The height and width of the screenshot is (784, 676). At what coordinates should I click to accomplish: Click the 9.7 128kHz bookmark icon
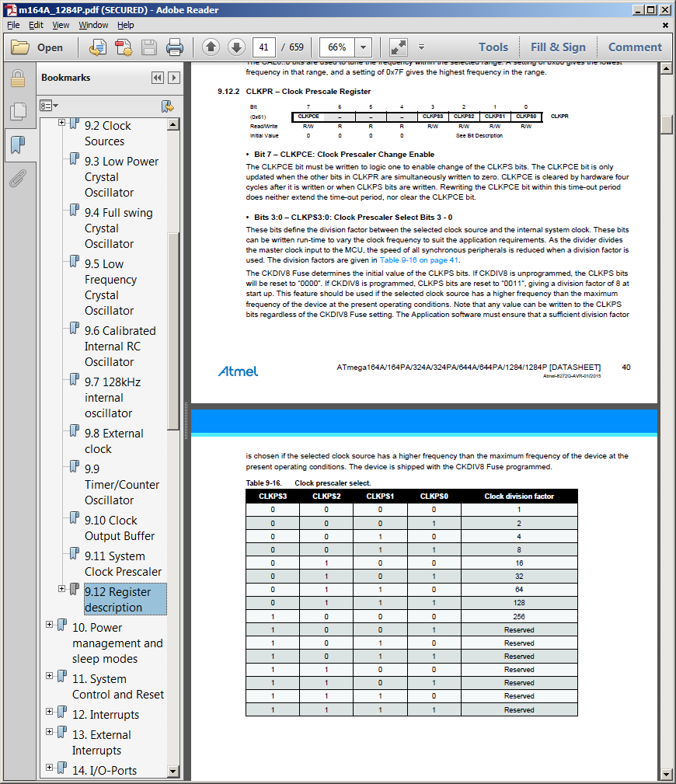click(x=74, y=379)
